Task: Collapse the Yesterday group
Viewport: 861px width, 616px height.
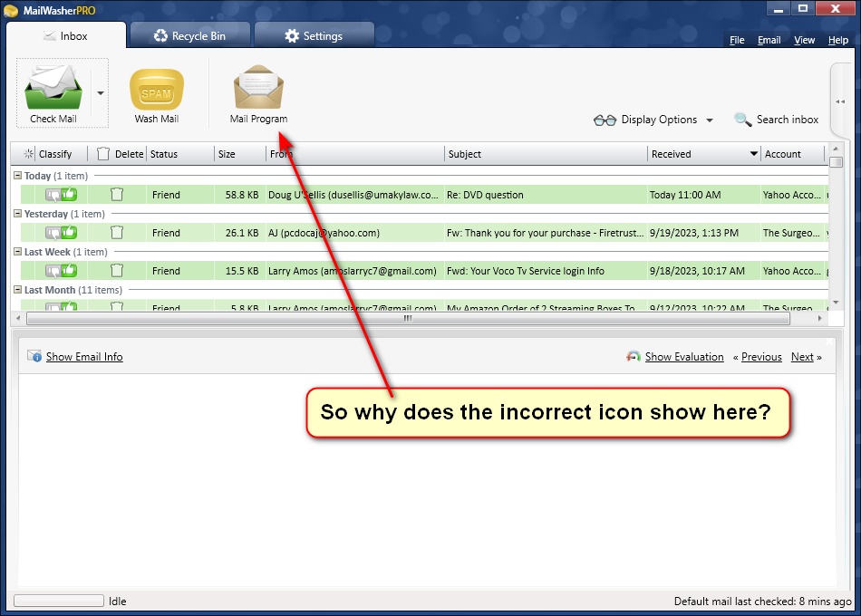Action: click(17, 214)
